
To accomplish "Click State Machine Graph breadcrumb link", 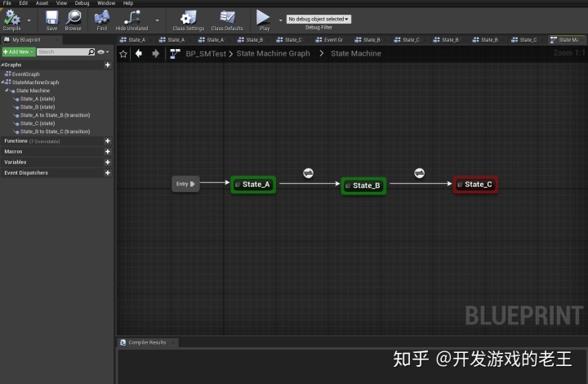I will [274, 54].
